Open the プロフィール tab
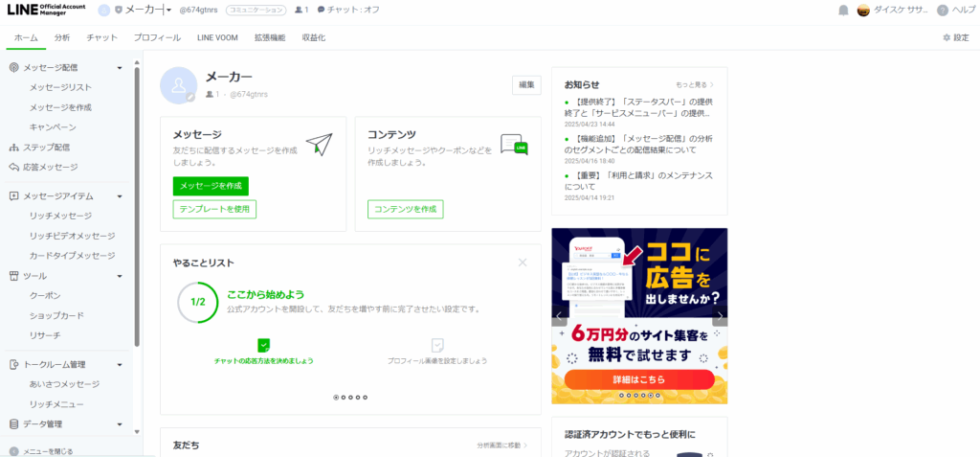The width and height of the screenshot is (980, 457). point(157,37)
